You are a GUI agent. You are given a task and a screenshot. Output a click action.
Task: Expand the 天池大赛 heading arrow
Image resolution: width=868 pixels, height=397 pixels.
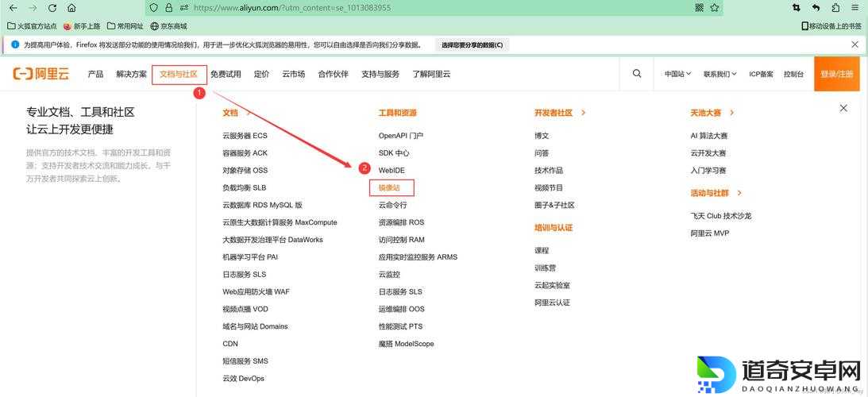coord(732,113)
